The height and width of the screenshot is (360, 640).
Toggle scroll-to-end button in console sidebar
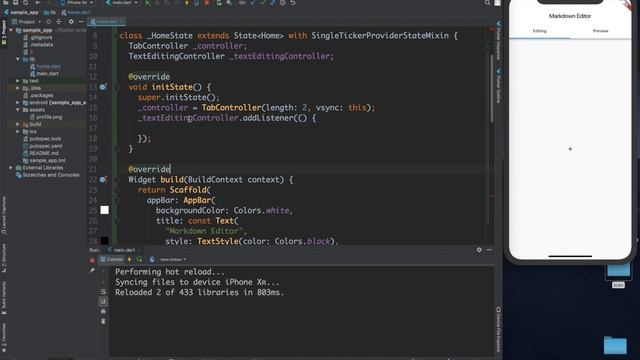pos(103,302)
